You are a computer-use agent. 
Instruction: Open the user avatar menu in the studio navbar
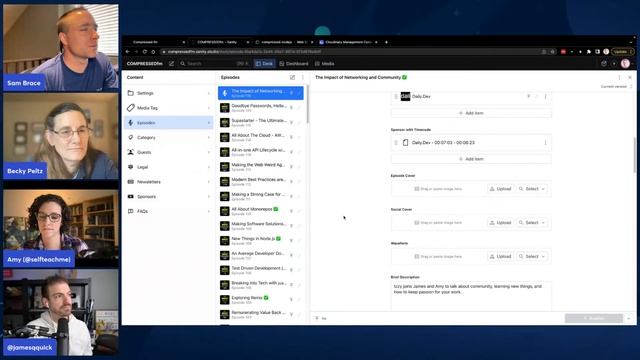coord(625,64)
